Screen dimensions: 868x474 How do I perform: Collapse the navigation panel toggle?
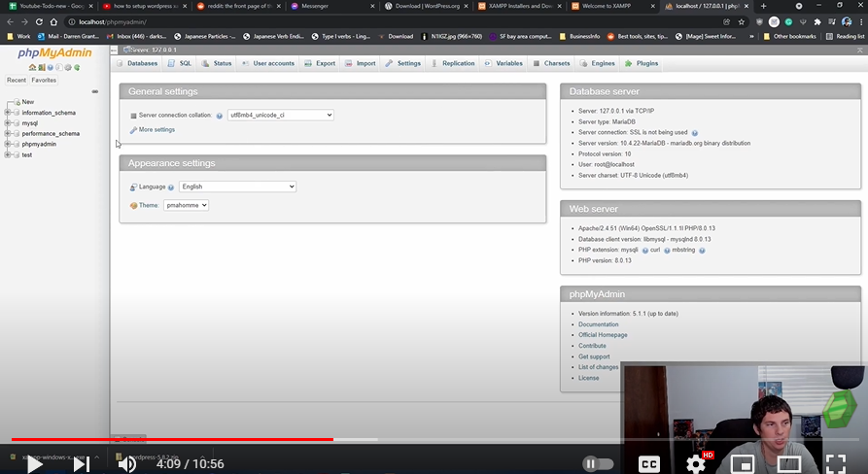pos(114,50)
